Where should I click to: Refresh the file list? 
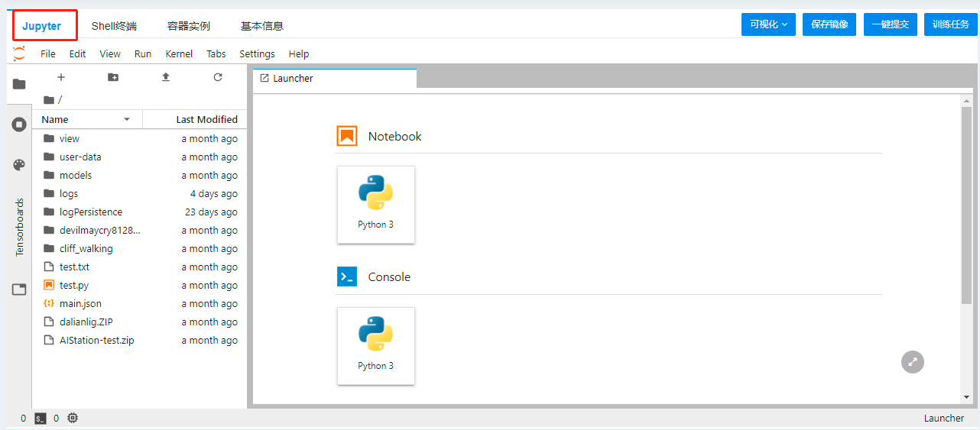click(218, 77)
